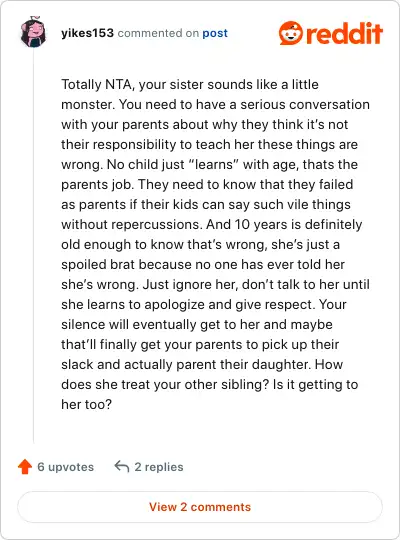Open the "View 2 comments" button
400x540 pixels.
(x=200, y=507)
